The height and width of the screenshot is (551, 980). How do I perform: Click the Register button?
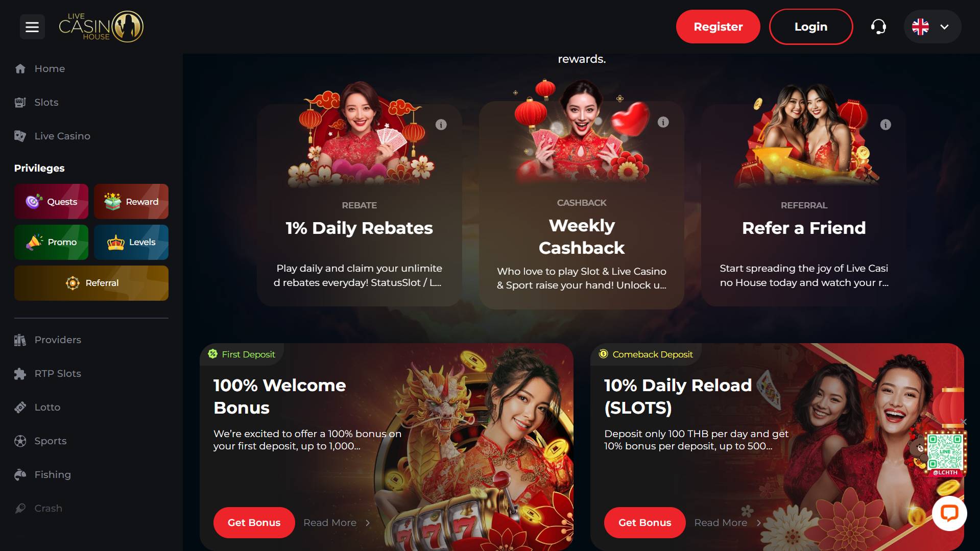[718, 27]
